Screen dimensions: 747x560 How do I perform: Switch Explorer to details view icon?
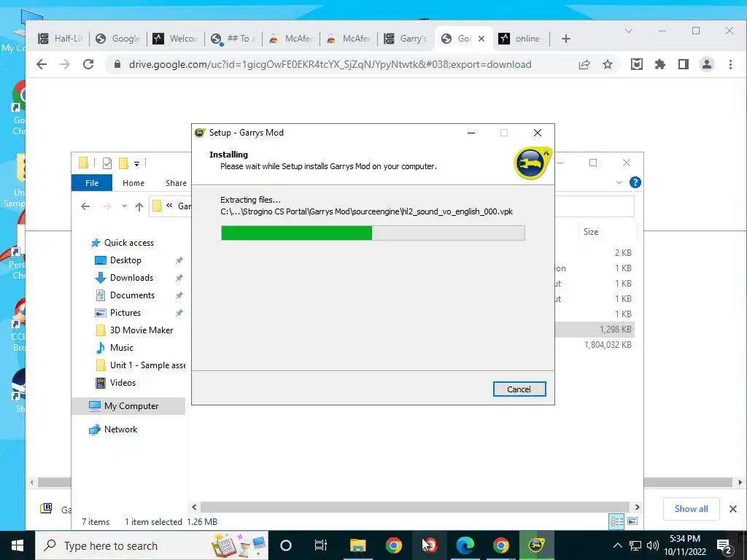tap(616, 521)
